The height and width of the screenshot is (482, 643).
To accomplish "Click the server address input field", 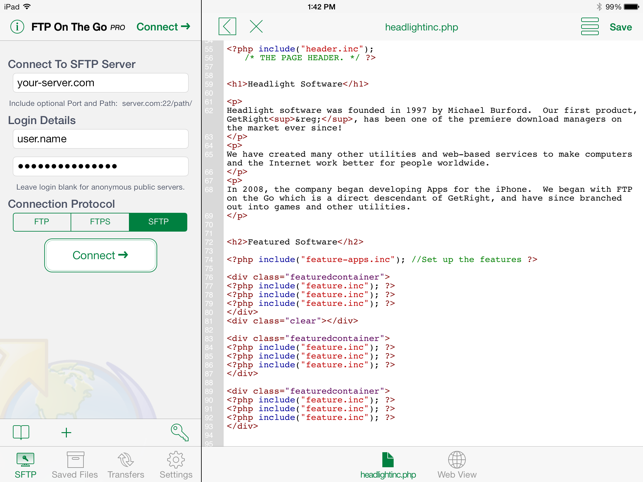I will [100, 83].
